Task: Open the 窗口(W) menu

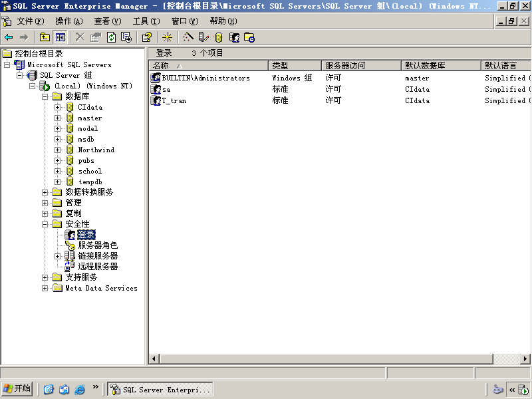Action: click(x=185, y=21)
